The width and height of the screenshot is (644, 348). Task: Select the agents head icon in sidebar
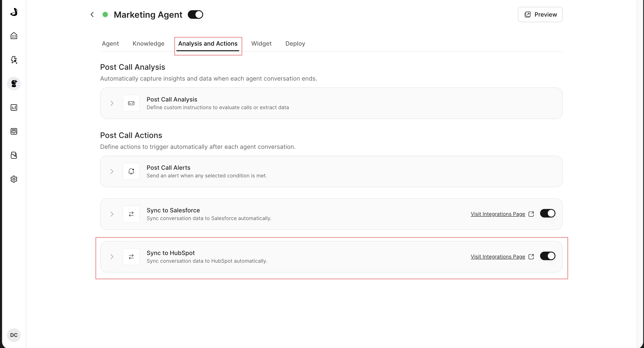(14, 83)
